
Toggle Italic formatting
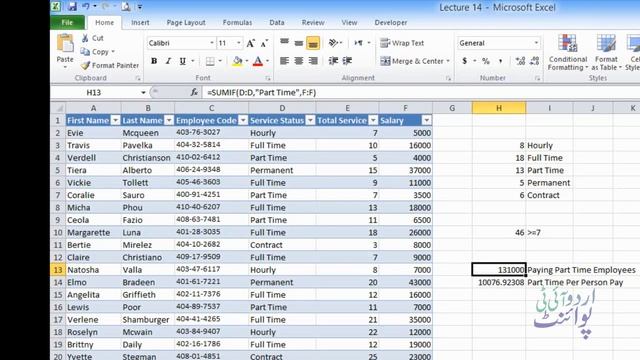[168, 61]
